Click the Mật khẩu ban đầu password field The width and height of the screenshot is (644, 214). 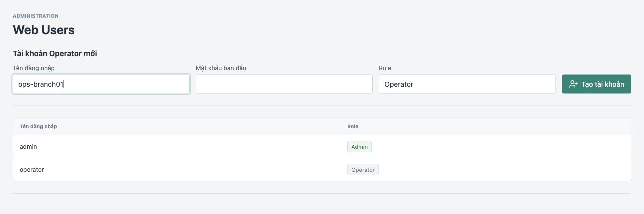click(x=284, y=84)
